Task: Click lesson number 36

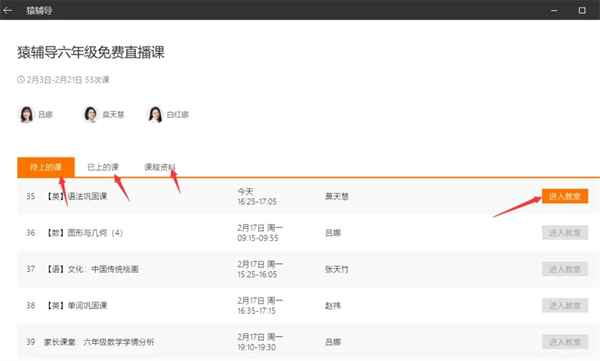Action: coord(31,233)
